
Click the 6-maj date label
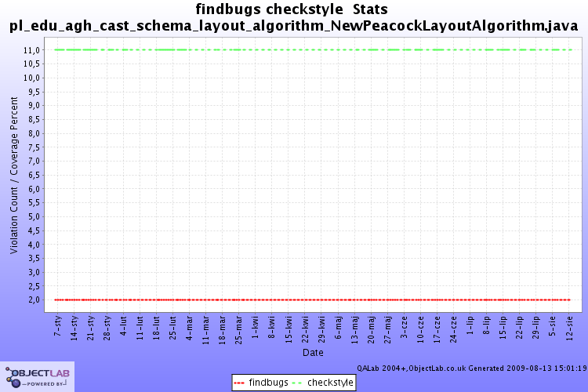pos(338,328)
